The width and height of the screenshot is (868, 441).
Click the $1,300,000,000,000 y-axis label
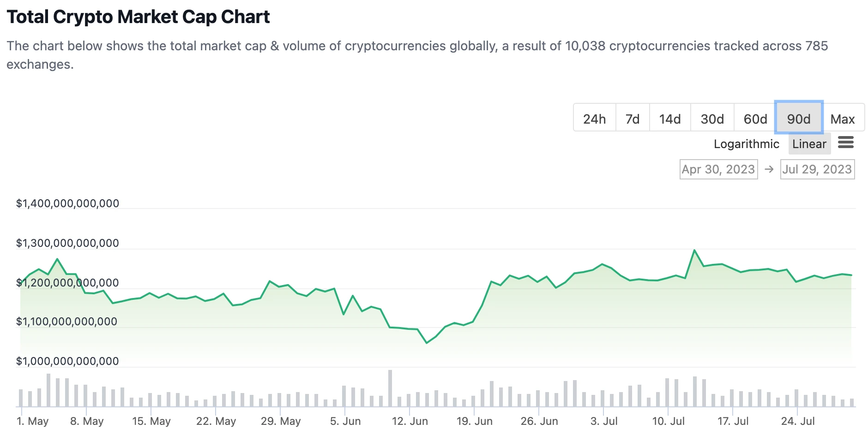click(x=67, y=243)
